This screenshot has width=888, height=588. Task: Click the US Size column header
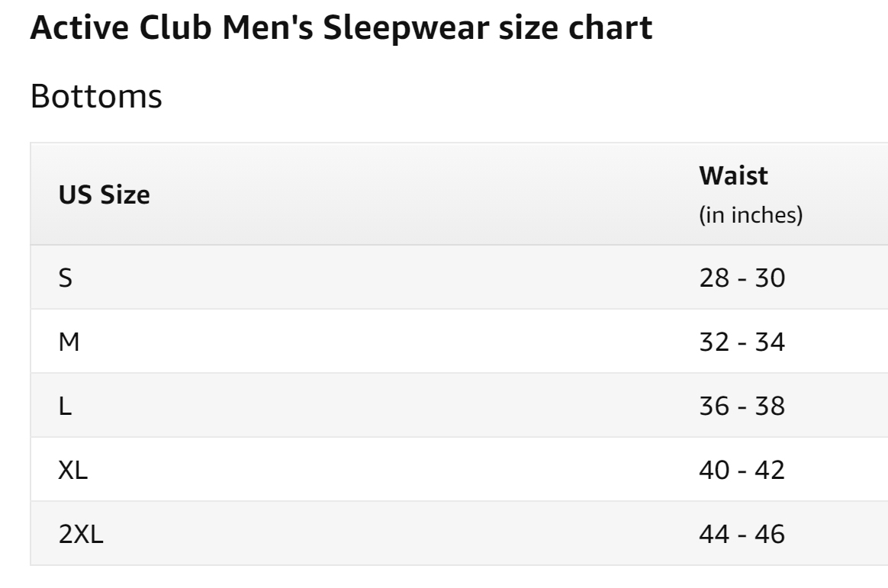point(105,195)
